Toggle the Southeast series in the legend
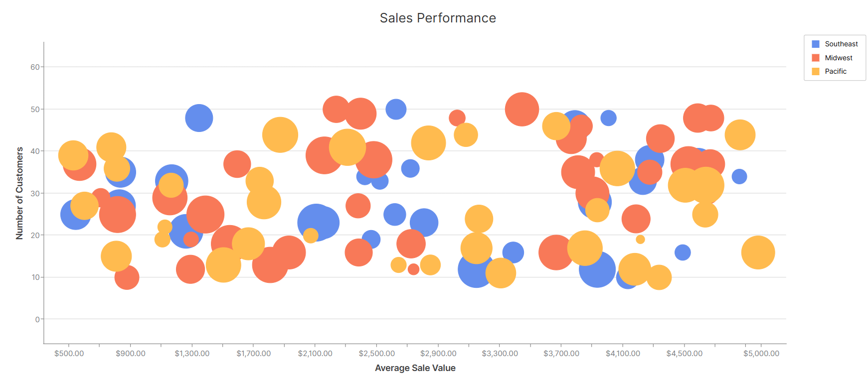This screenshot has width=868, height=377. 841,44
